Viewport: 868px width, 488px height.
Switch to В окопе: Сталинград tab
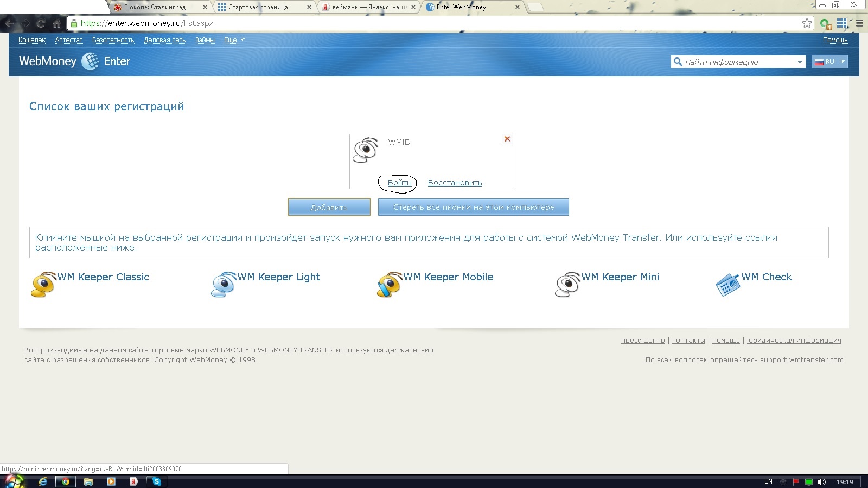point(159,7)
